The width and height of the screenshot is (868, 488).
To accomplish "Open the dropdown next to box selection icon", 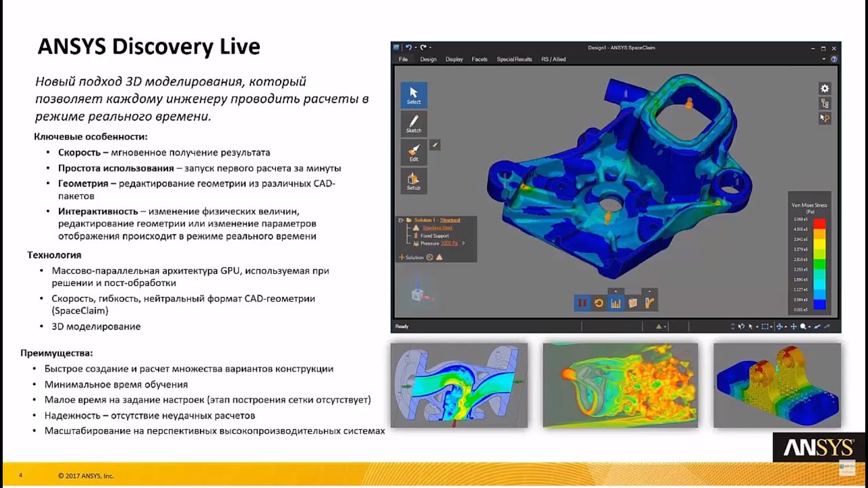I will tap(771, 327).
